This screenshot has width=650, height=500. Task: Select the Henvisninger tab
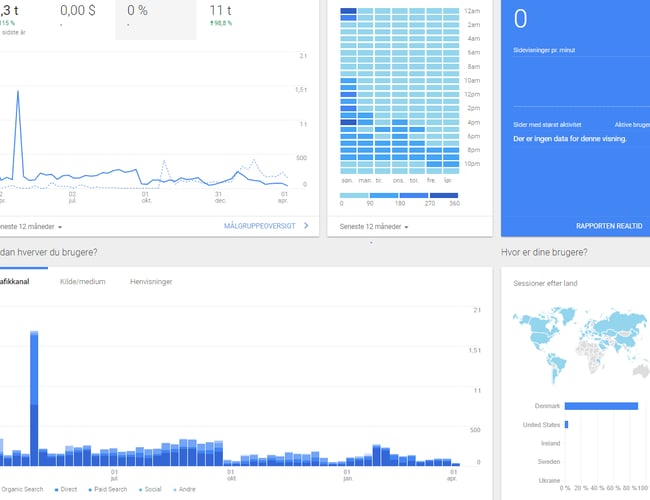[151, 282]
